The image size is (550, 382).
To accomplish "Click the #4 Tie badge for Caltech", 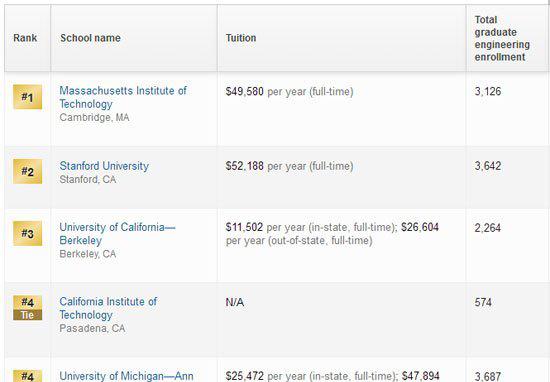I will pos(27,308).
